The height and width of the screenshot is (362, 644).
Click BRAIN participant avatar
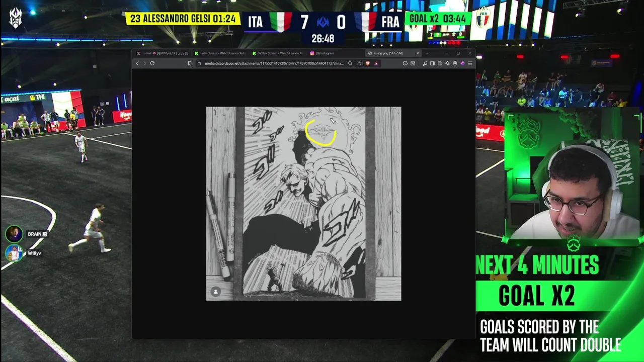(14, 234)
